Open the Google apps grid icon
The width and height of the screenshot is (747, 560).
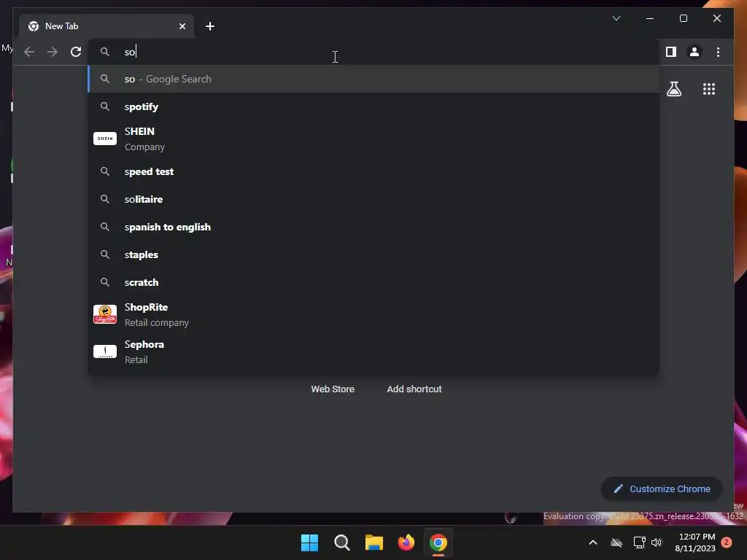click(x=709, y=89)
